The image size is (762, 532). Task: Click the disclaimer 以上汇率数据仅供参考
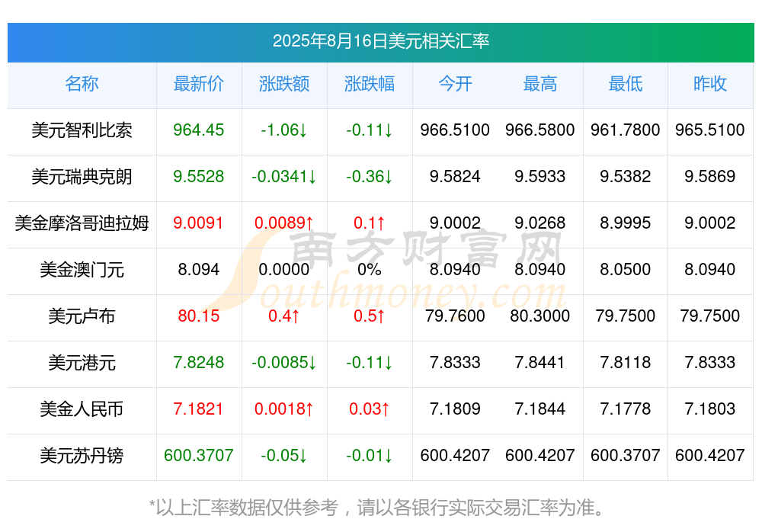[247, 508]
